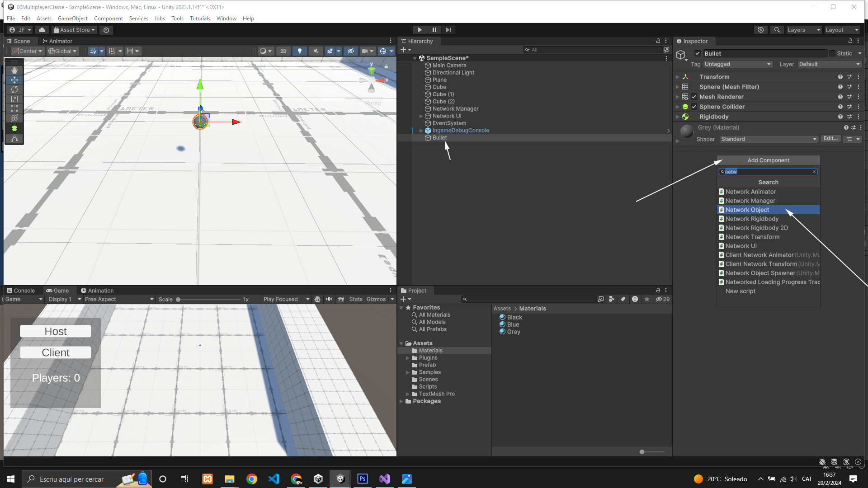868x488 pixels.
Task: Select the Hand view tool
Action: pyautogui.click(x=14, y=70)
